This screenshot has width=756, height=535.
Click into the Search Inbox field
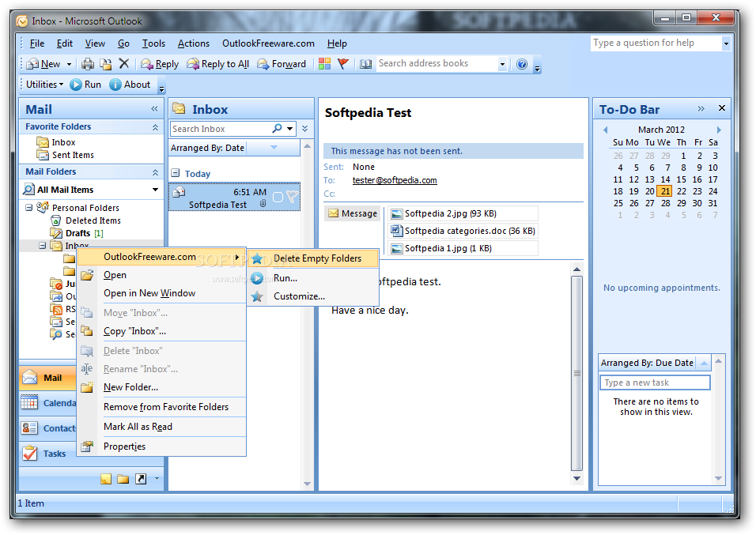pyautogui.click(x=221, y=129)
